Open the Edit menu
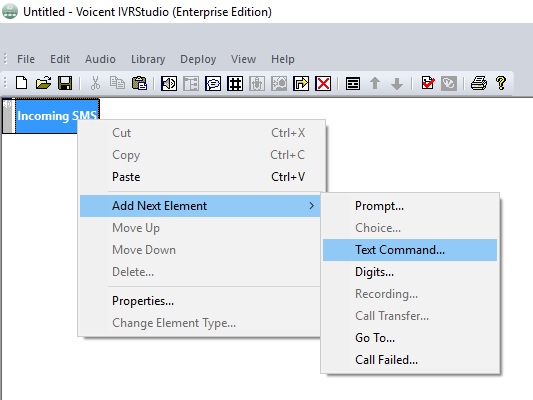 [60, 59]
